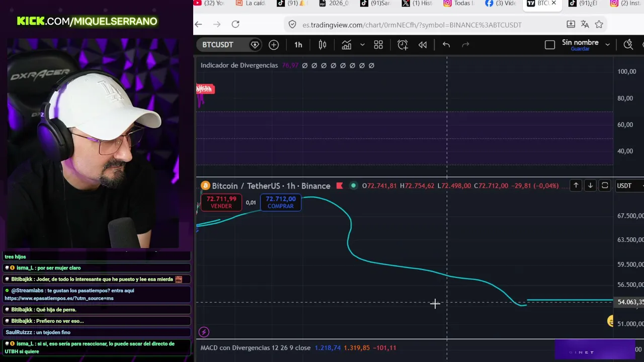This screenshot has width=644, height=362.
Task: Reload the TradingView page
Action: [x=235, y=24]
